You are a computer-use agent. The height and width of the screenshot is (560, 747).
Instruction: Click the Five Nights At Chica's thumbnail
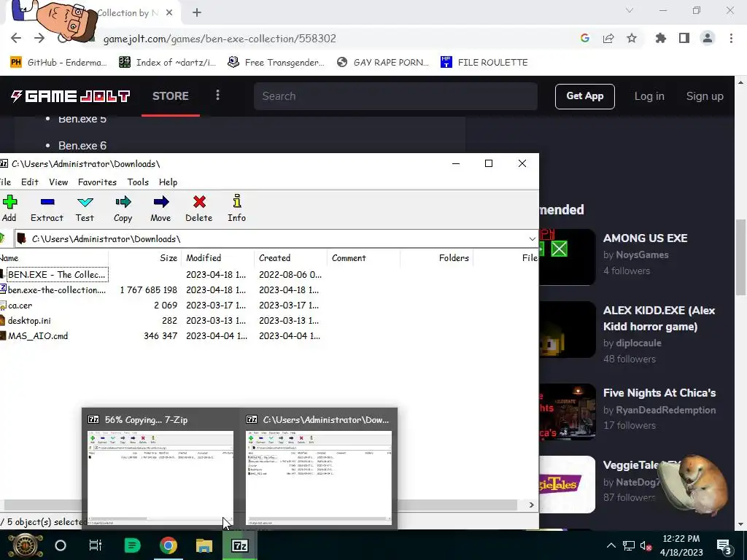click(567, 412)
